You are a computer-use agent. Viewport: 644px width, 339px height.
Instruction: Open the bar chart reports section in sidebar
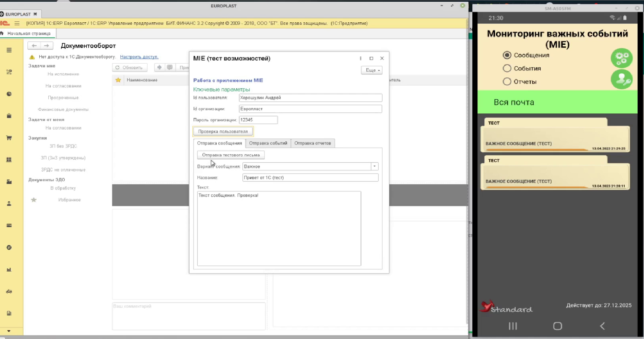tap(9, 270)
